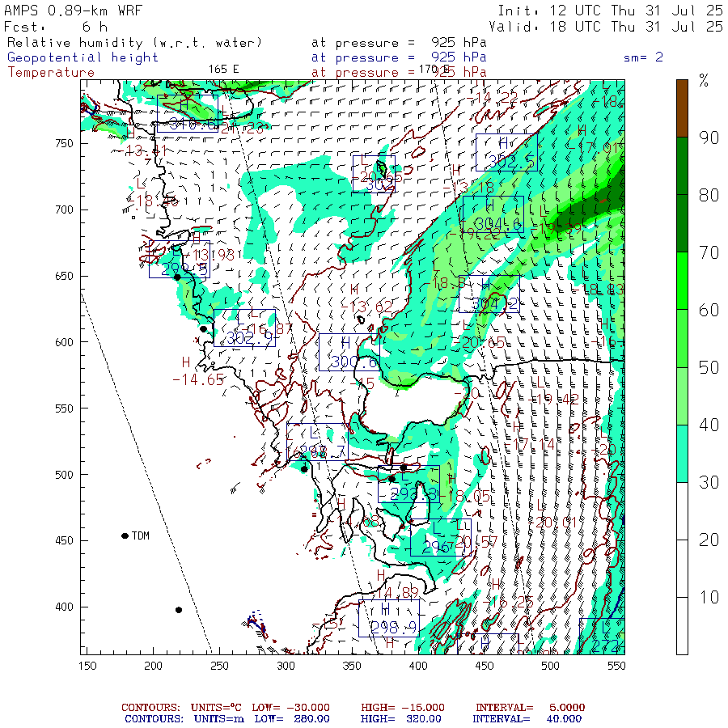Click the TDM station dot

pyautogui.click(x=125, y=535)
